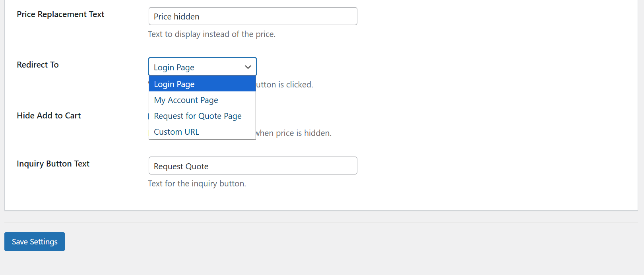Click the "Price Replacement Text" label

[x=60, y=14]
